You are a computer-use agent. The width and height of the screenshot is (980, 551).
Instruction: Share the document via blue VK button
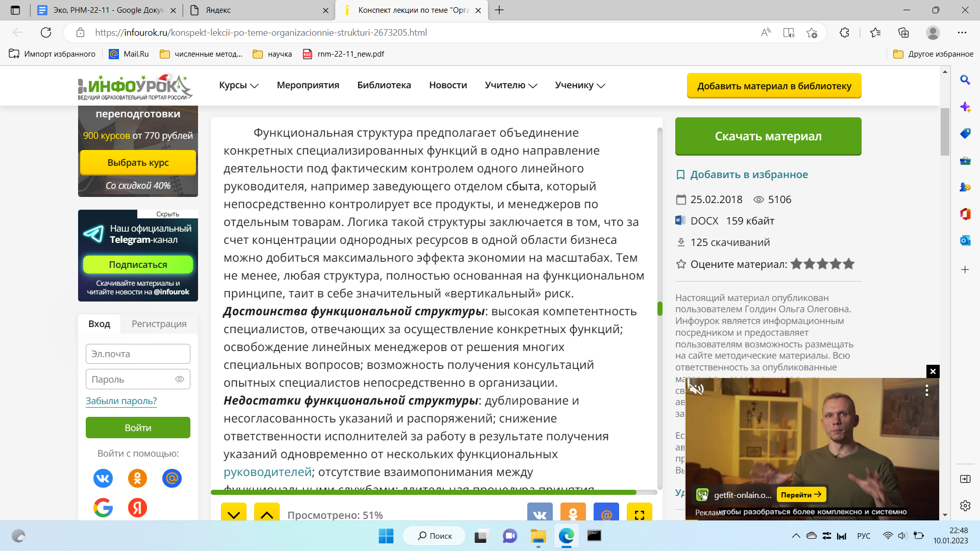coord(540,512)
